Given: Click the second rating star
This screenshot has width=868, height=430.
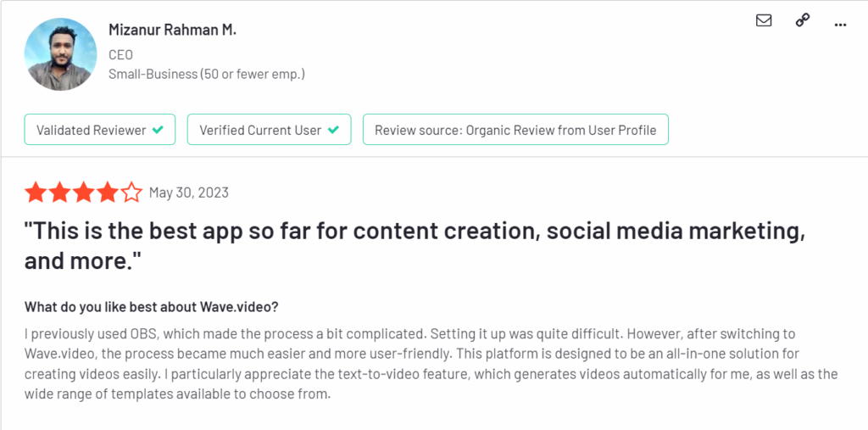Looking at the screenshot, I should coord(59,193).
